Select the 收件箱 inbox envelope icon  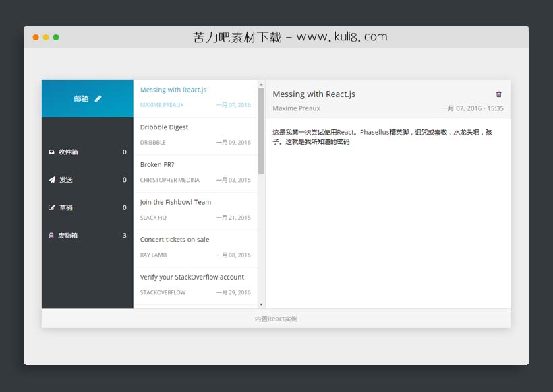(x=52, y=152)
